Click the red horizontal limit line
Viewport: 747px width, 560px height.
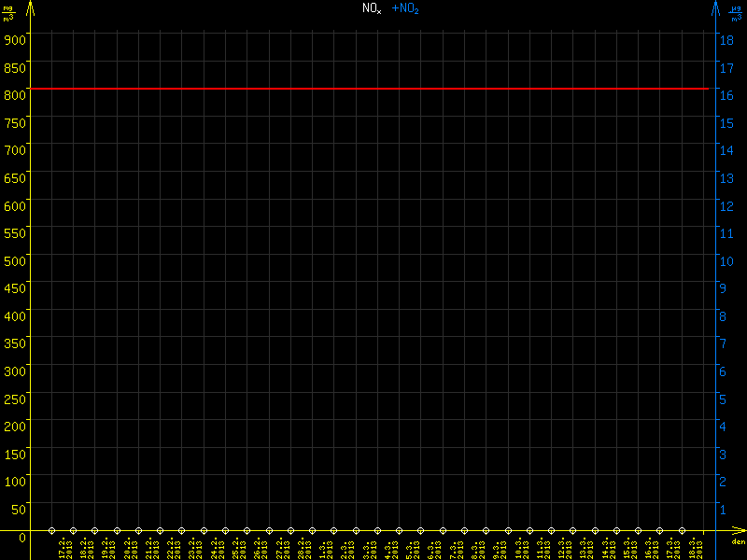pos(373,89)
